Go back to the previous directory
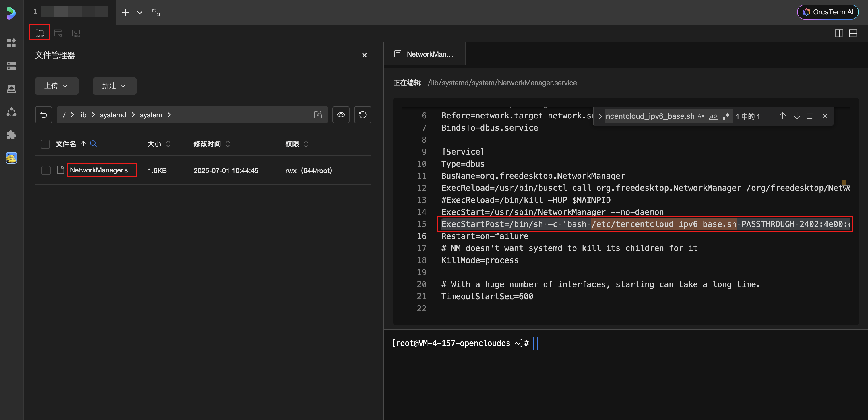The image size is (868, 420). pyautogui.click(x=43, y=115)
